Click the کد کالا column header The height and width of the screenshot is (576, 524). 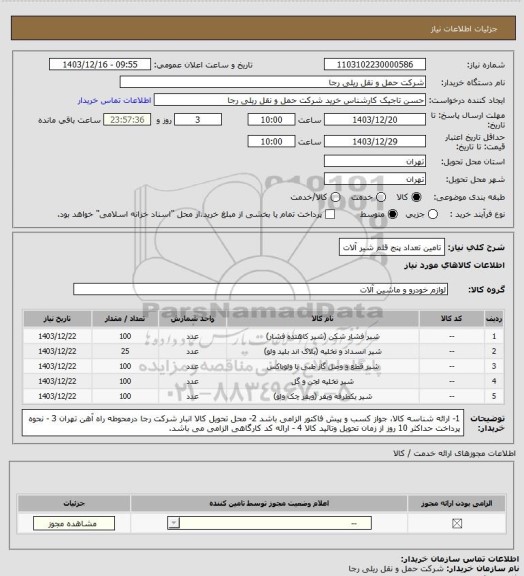[x=452, y=319]
